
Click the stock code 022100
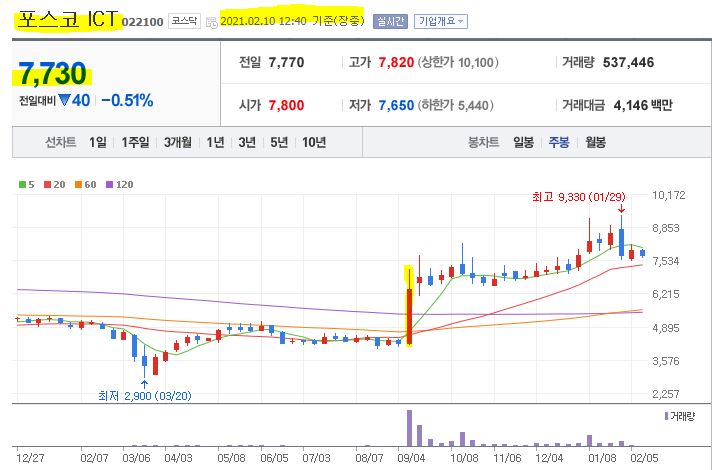point(143,22)
